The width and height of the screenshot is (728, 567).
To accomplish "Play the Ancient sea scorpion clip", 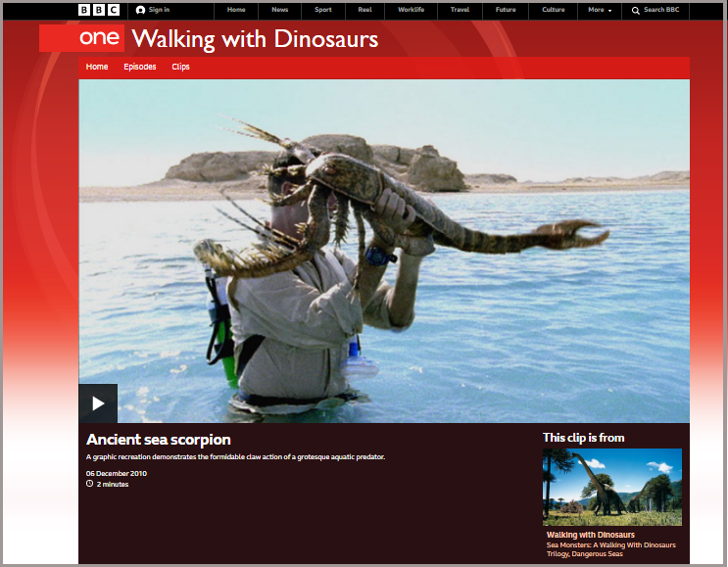I will pos(98,403).
